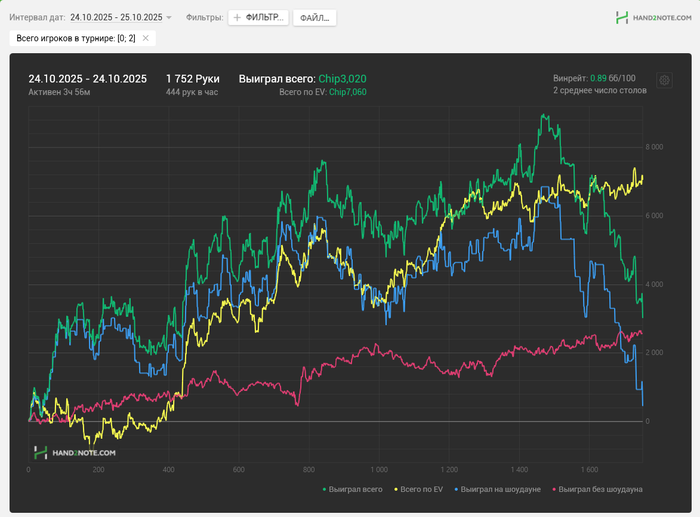Toggle the 'Выиграл всего' legend series
The image size is (700, 517).
(355, 489)
